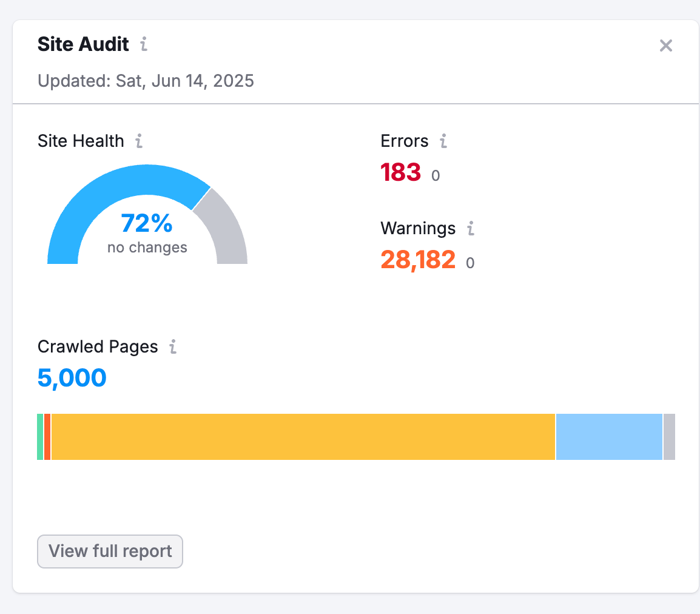This screenshot has height=614, width=700.
Task: Click the Crawled Pages info icon
Action: pyautogui.click(x=173, y=346)
